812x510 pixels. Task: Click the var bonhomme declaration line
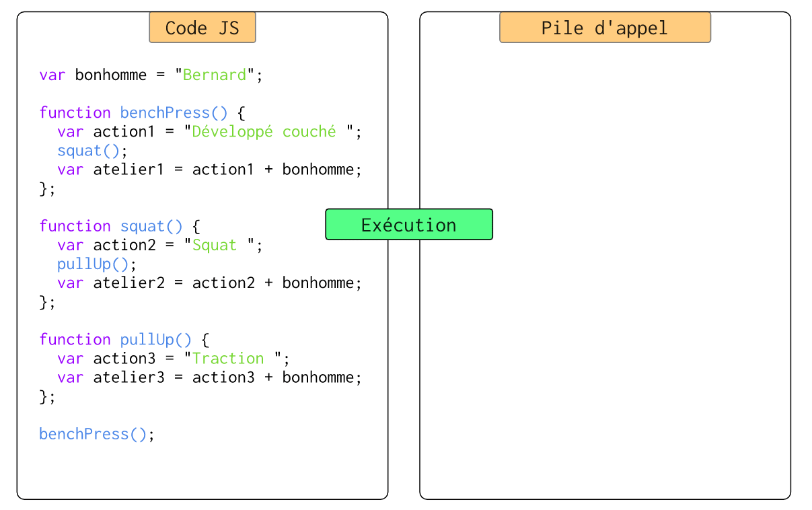click(151, 75)
